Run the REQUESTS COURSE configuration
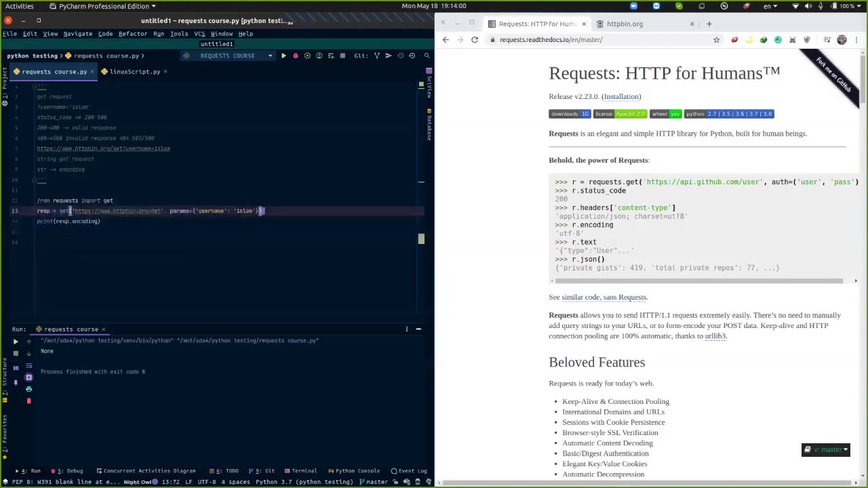868x488 pixels. click(x=283, y=56)
